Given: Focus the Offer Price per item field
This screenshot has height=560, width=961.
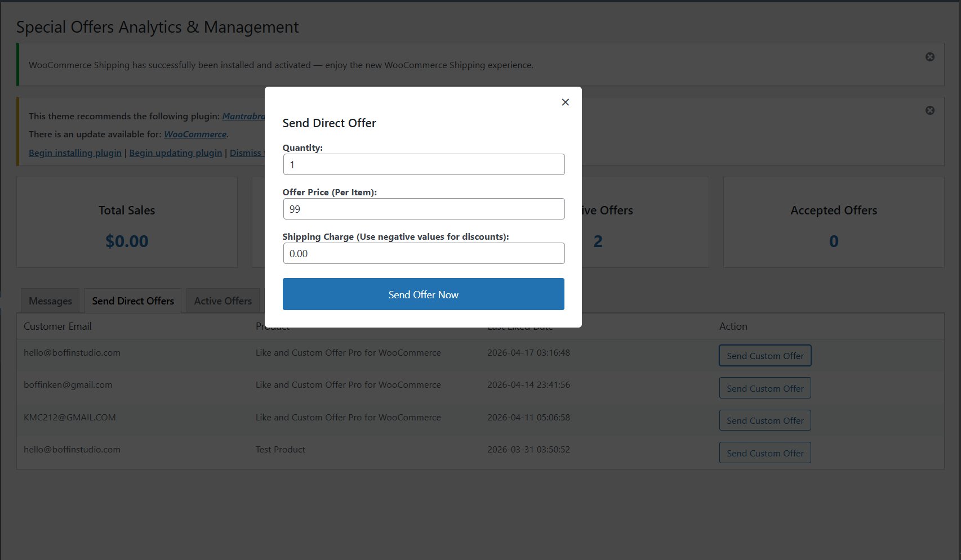Looking at the screenshot, I should click(x=423, y=209).
